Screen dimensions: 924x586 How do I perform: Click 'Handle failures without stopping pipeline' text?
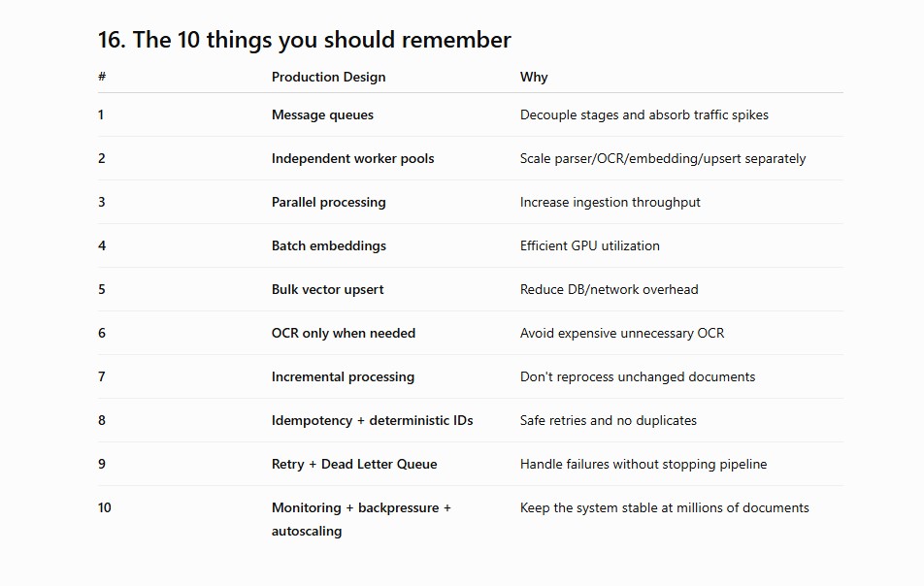click(x=643, y=464)
